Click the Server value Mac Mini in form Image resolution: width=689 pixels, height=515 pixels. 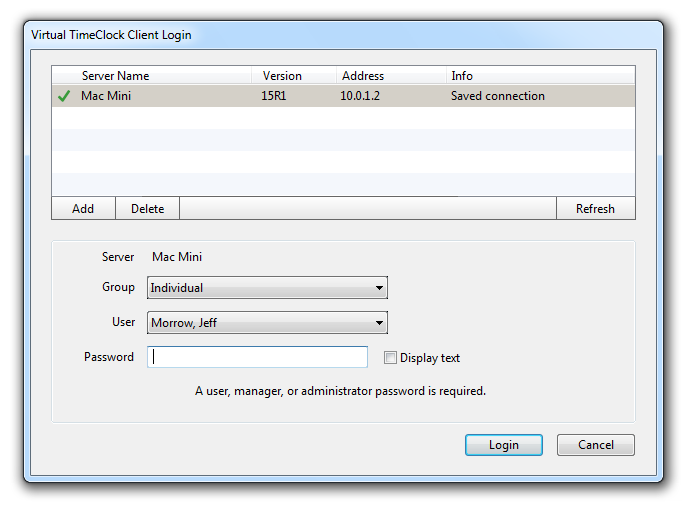(x=177, y=257)
